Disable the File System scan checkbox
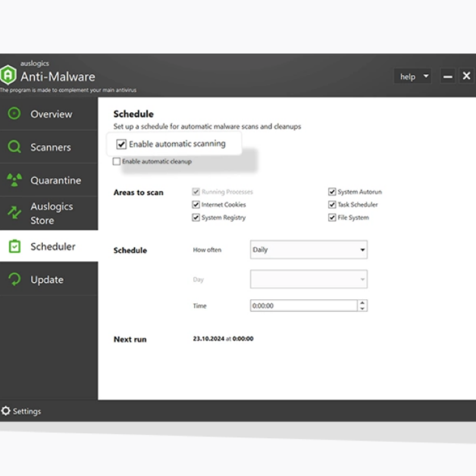 point(331,217)
